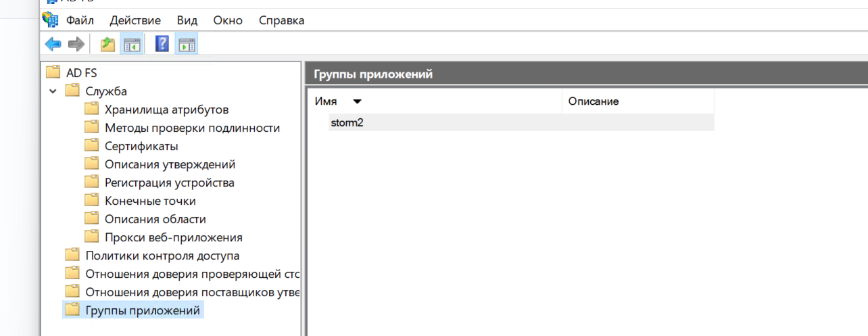Open the Справка menu
Image resolution: width=868 pixels, height=336 pixels.
(281, 20)
